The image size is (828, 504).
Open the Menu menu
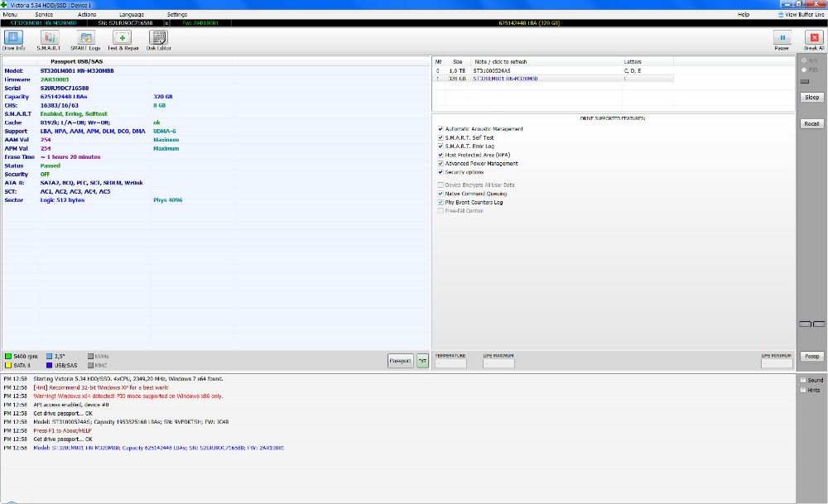9,15
